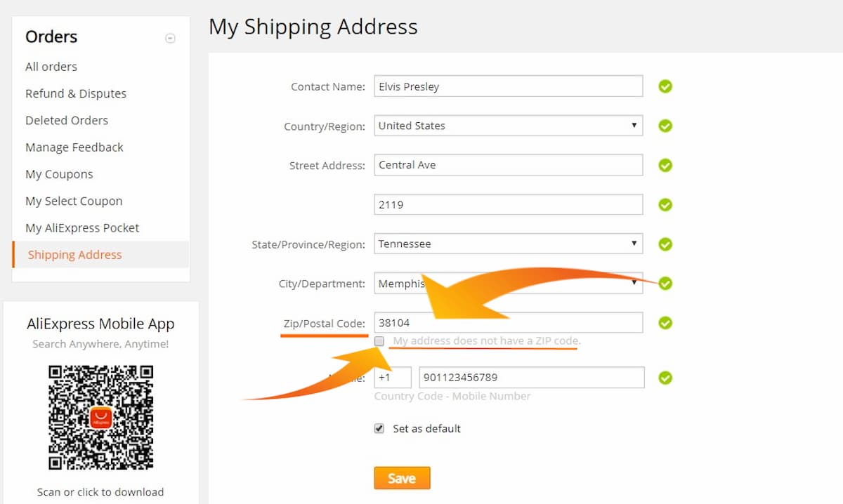Click the country code field showing +1
This screenshot has height=504, width=843.
(x=392, y=377)
